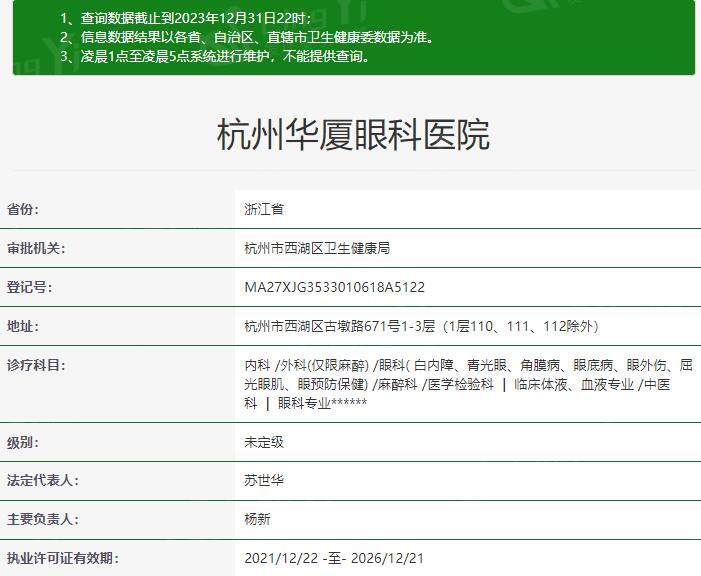Screen dimensions: 701x576
Task: Click the 地址 label
Action: tap(23, 326)
